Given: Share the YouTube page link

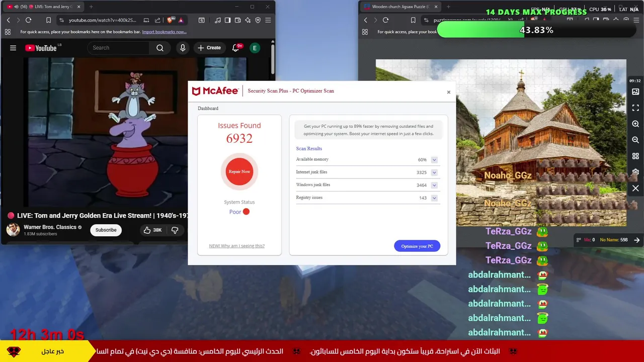Looking at the screenshot, I should coord(157,20).
